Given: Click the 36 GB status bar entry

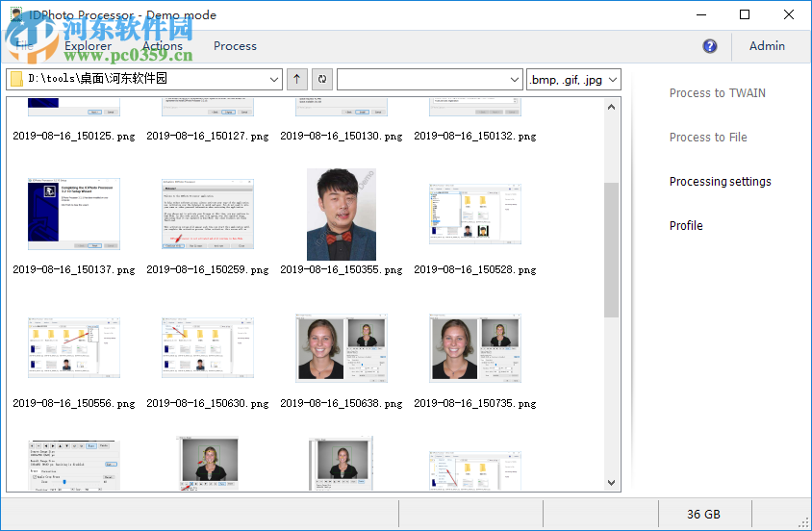Looking at the screenshot, I should point(703,514).
